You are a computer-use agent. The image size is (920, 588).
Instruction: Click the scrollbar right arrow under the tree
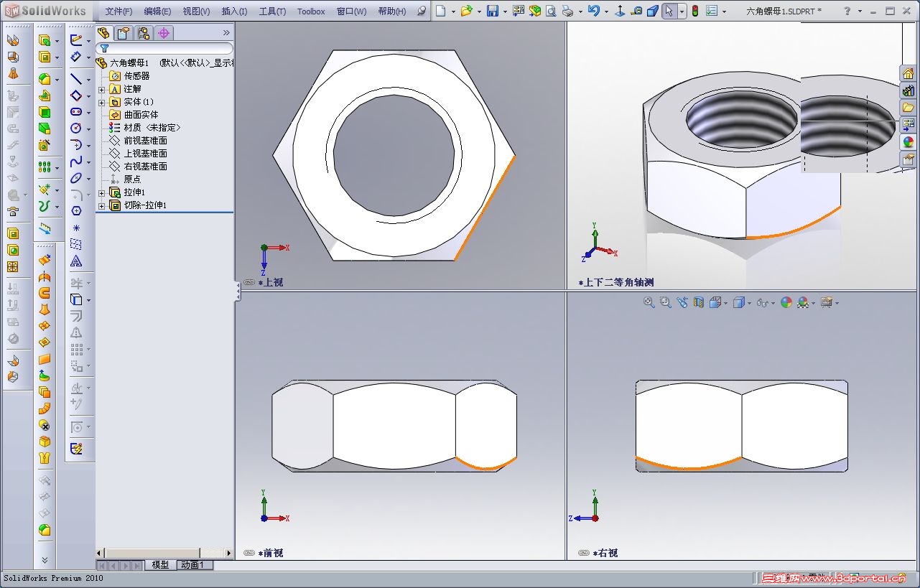[229, 553]
